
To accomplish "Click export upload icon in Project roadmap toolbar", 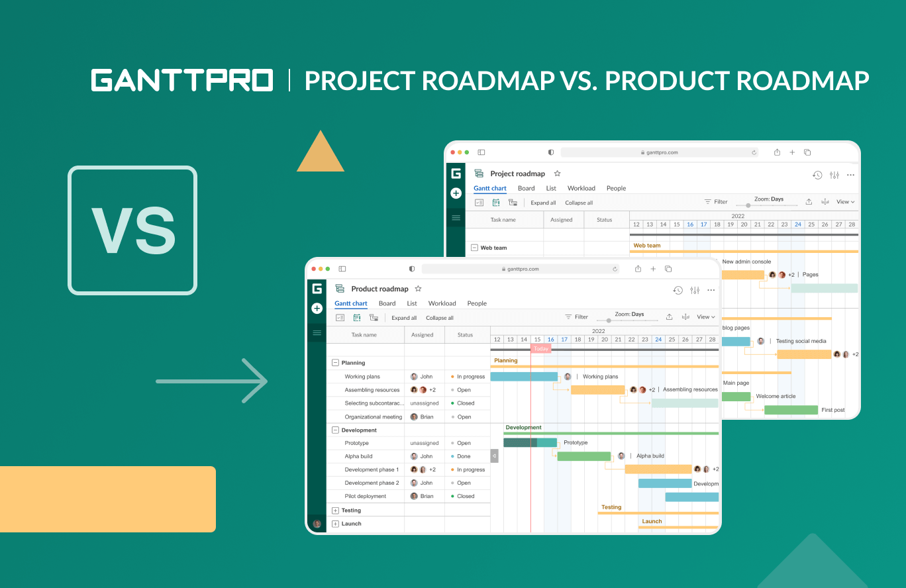I will pyautogui.click(x=809, y=201).
